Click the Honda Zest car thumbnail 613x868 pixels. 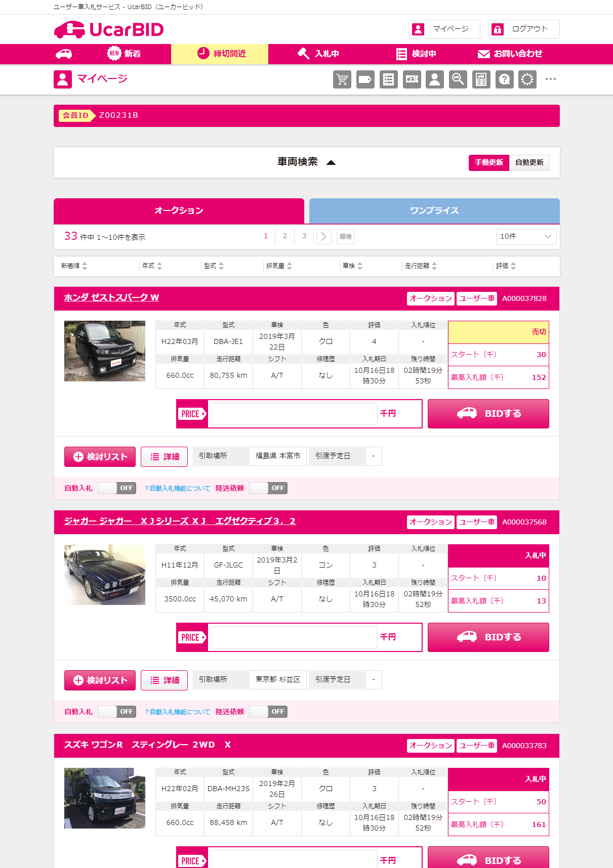click(105, 351)
